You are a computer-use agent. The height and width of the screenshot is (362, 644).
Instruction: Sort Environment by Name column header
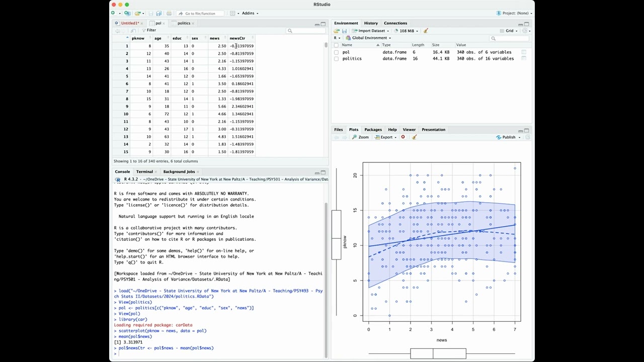(x=361, y=45)
